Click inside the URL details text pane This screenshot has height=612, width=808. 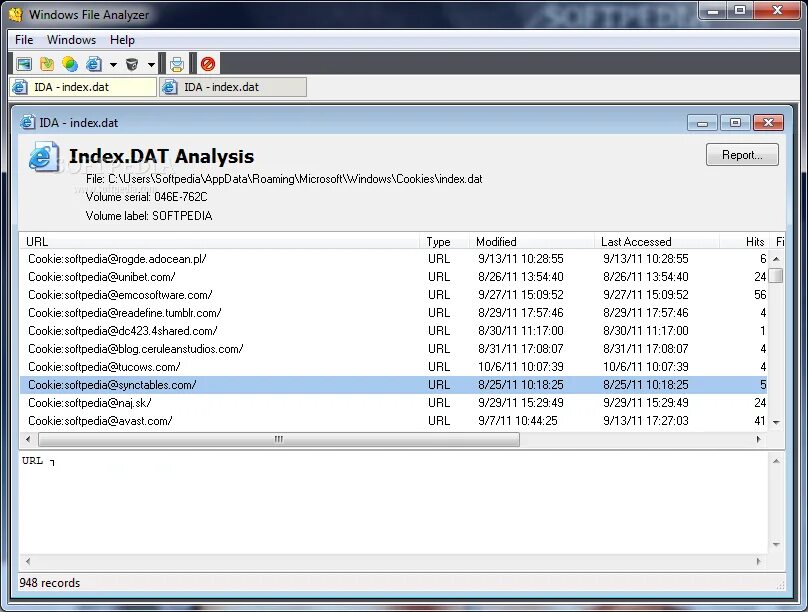pyautogui.click(x=394, y=504)
